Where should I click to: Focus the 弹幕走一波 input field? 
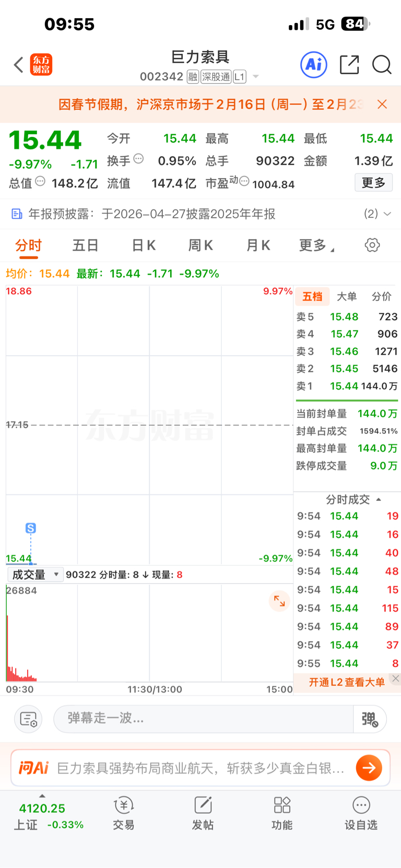tap(204, 719)
